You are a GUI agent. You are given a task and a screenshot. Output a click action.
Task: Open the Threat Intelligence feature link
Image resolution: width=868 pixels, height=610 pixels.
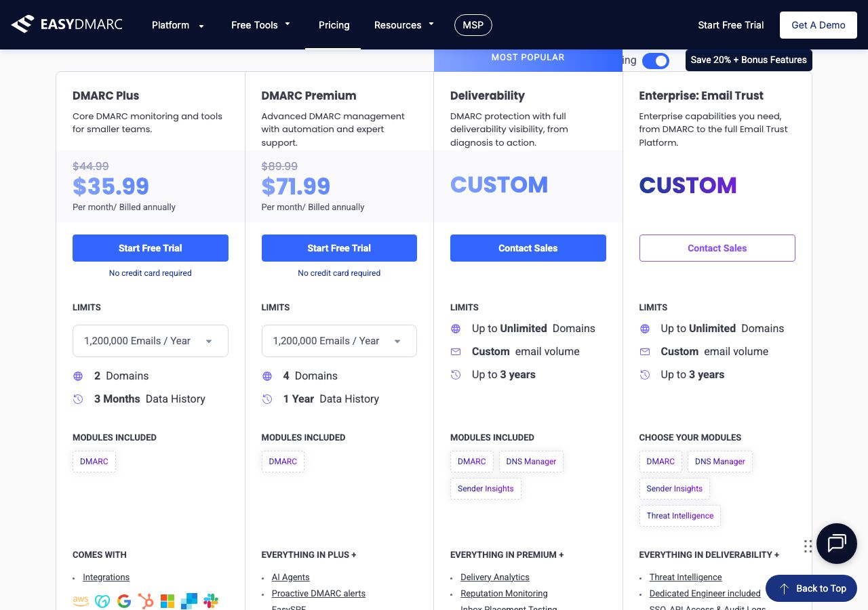click(686, 577)
